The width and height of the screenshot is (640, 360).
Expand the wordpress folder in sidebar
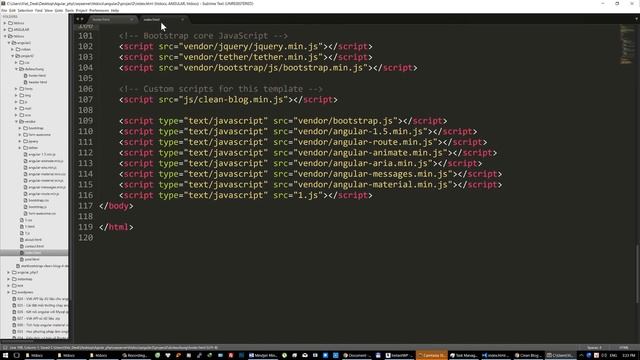[9, 292]
